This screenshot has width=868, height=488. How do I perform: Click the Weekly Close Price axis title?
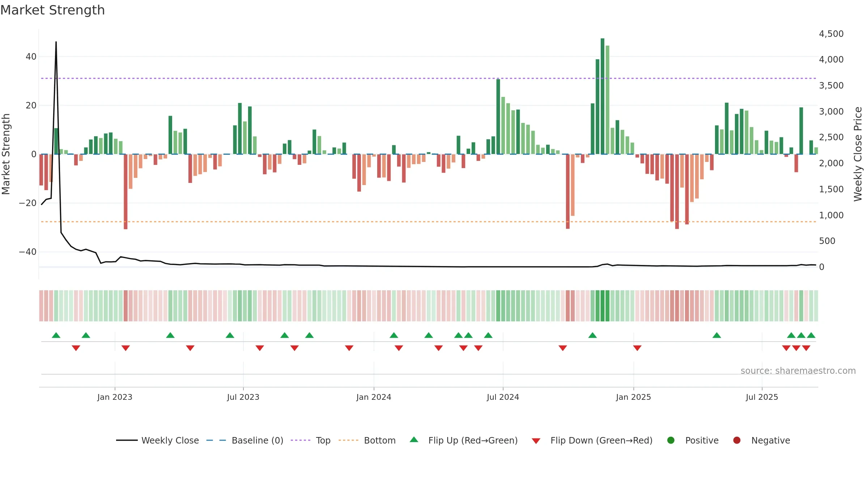pos(858,154)
